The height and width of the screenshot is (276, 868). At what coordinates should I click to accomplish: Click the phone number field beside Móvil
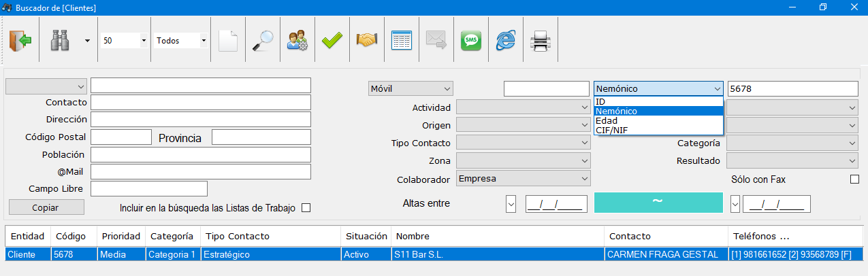(547, 88)
